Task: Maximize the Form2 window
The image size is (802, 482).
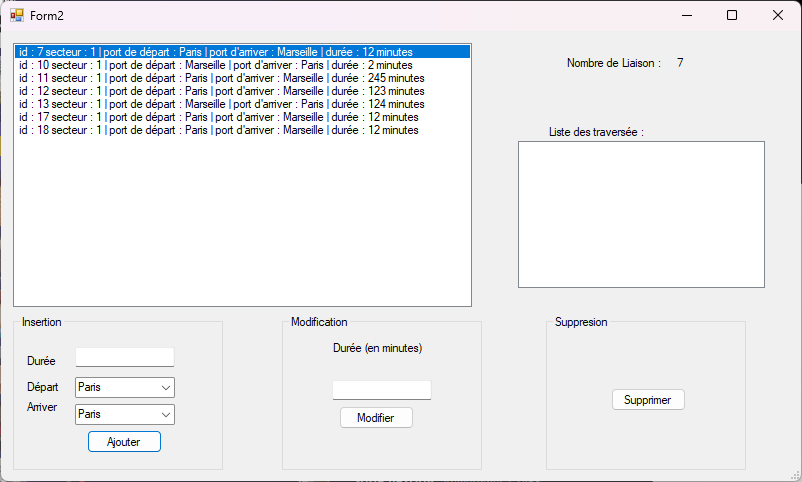Action: (732, 15)
